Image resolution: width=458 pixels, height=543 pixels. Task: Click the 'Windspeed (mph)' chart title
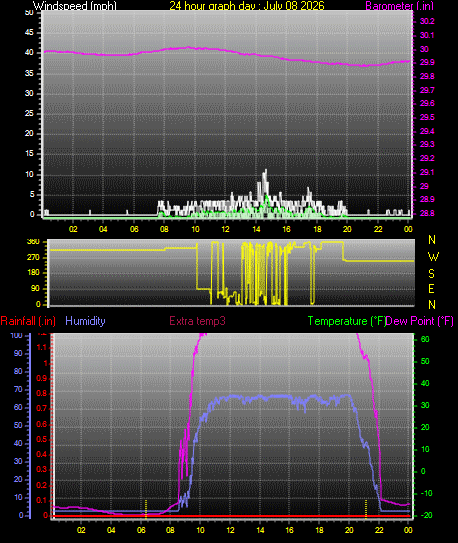click(x=75, y=6)
